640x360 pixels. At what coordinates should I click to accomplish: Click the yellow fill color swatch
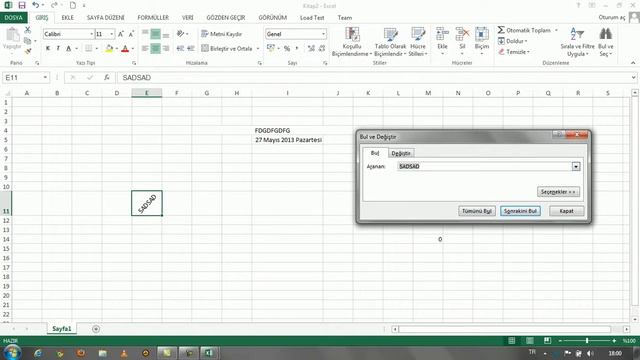[109, 49]
